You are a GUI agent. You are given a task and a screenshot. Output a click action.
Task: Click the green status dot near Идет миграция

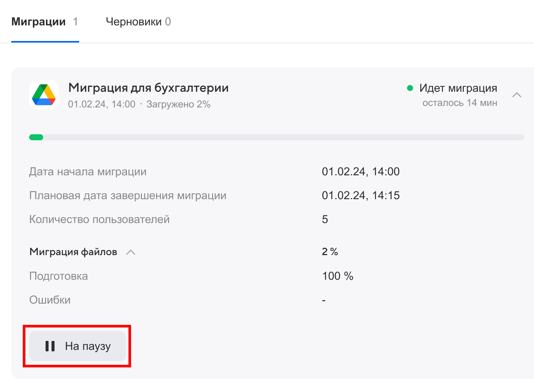pos(410,88)
